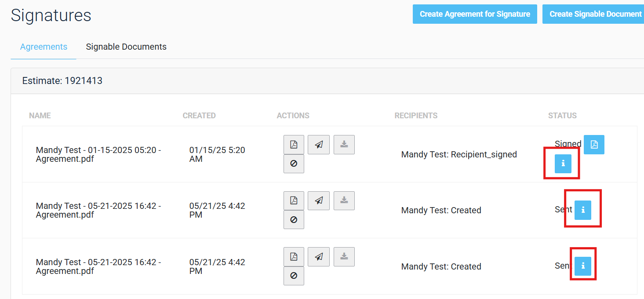Click cancel icon for 01-15-2025 agreement

[294, 164]
